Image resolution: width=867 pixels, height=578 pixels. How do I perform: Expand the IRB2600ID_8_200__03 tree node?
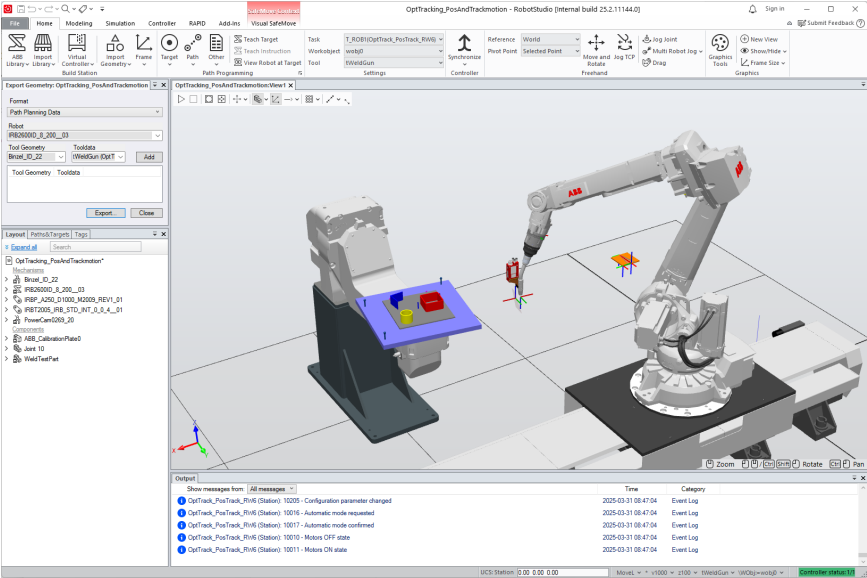tap(6, 289)
